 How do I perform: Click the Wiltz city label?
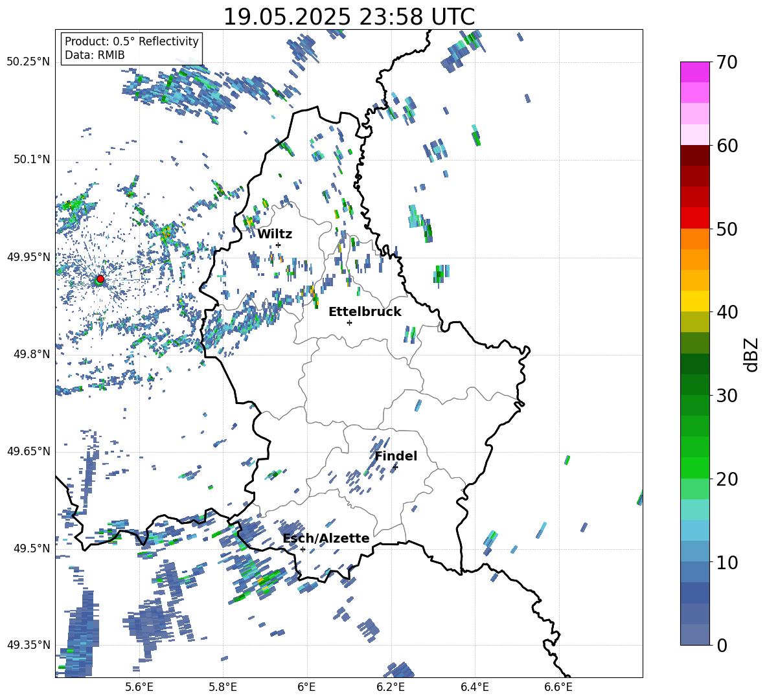pyautogui.click(x=275, y=234)
